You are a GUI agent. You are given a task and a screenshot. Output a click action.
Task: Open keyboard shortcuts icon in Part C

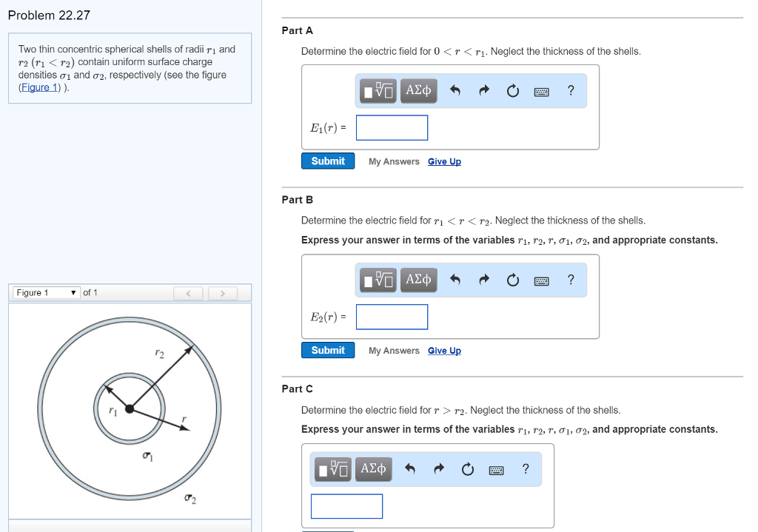click(497, 469)
